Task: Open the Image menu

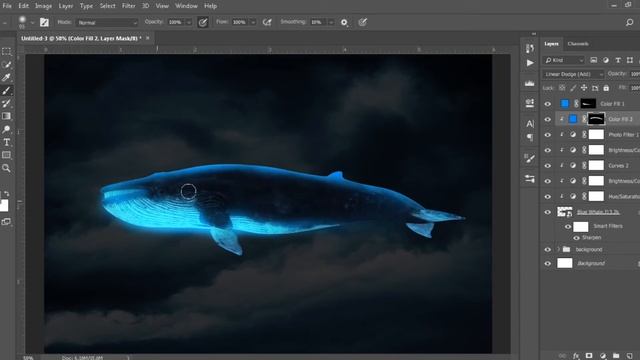Action: coord(43,6)
